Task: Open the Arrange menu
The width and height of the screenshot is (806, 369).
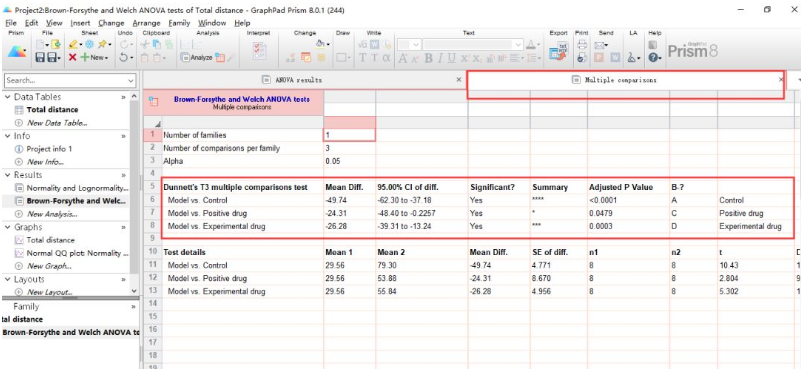Action: (146, 23)
